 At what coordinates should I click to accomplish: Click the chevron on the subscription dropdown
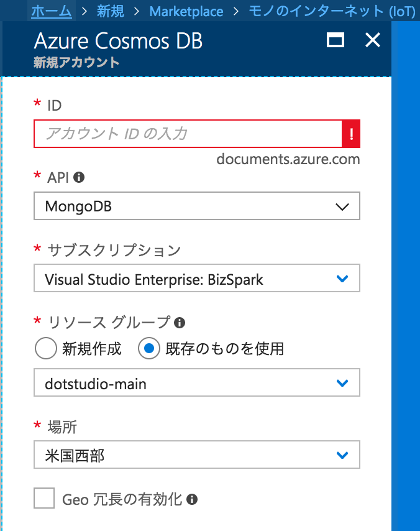(x=342, y=278)
